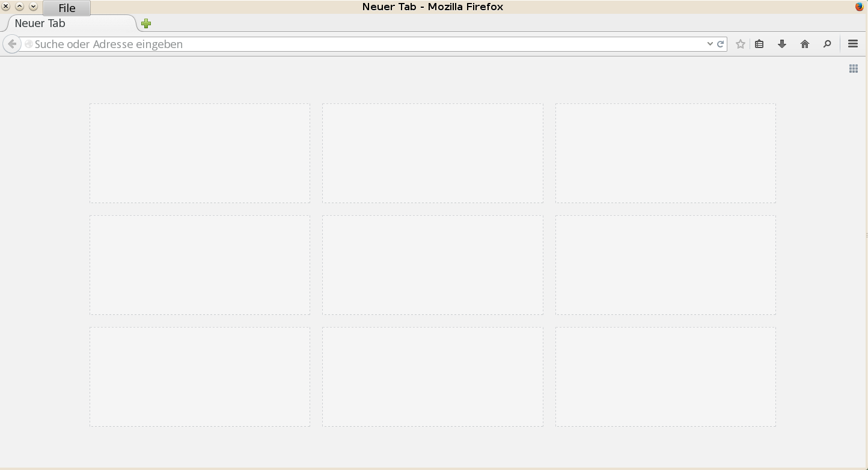Click the center tile of the speed dial grid
The height and width of the screenshot is (470, 868).
tap(432, 264)
